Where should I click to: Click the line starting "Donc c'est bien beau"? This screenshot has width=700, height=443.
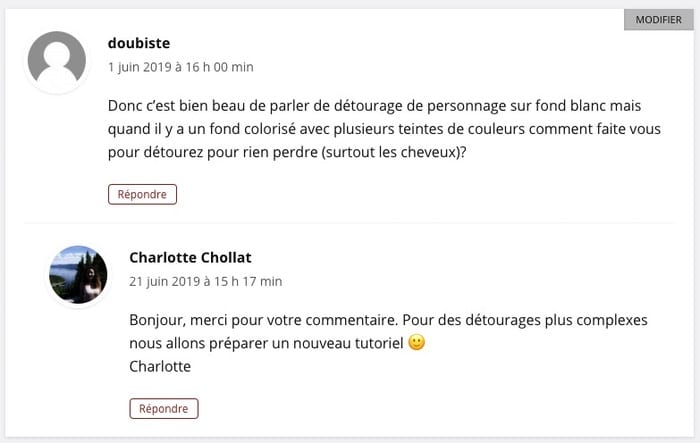374,106
